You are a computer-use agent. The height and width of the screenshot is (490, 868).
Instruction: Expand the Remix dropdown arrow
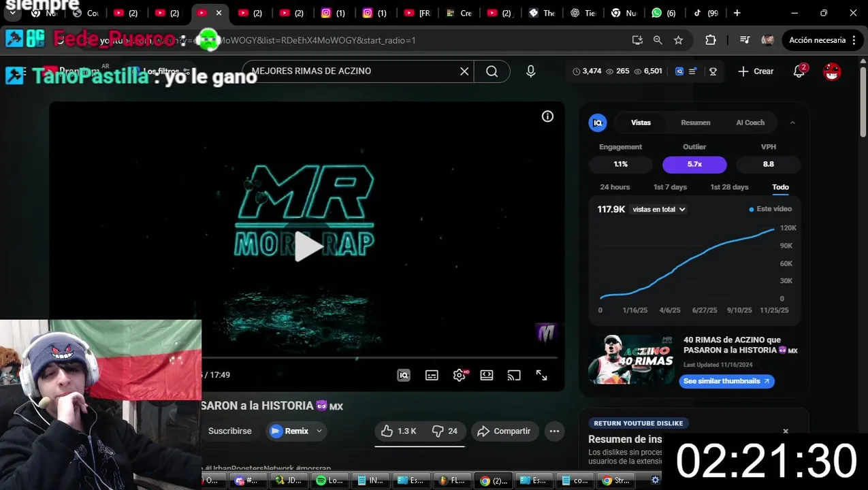[319, 431]
